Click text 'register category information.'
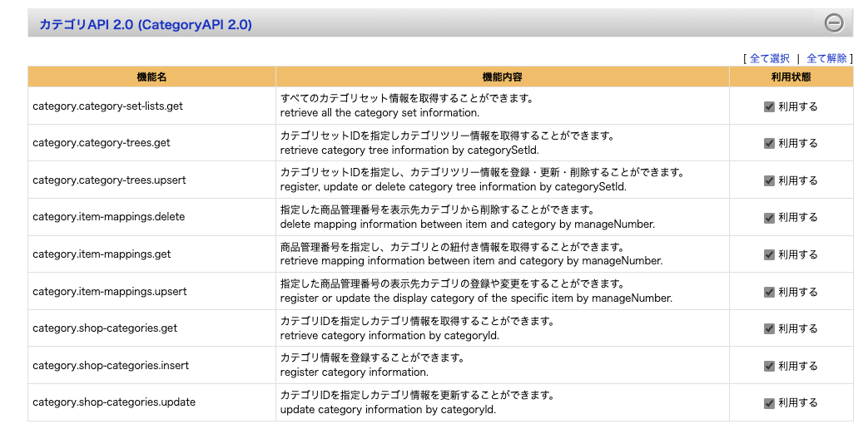Viewport: 868px width, 429px height. (355, 372)
